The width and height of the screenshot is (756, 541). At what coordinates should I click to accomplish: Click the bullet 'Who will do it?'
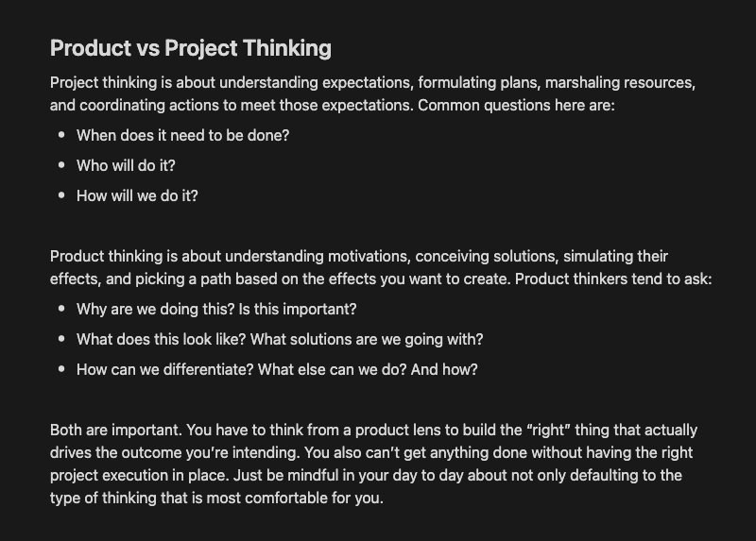click(x=126, y=166)
